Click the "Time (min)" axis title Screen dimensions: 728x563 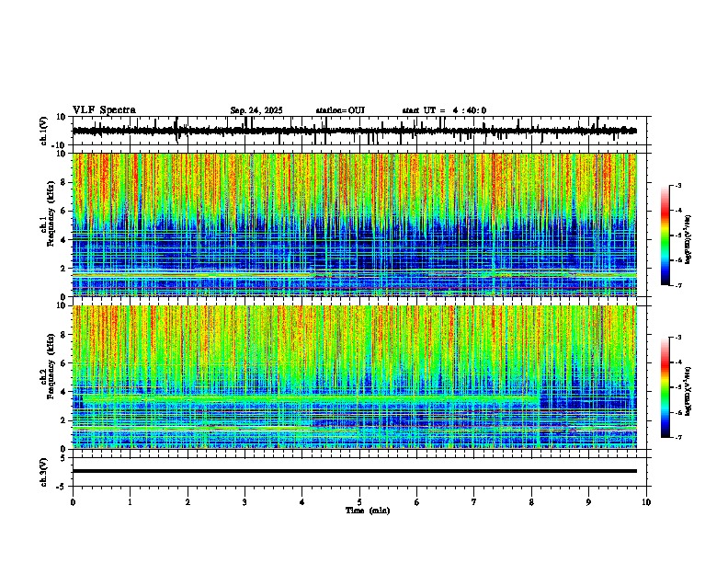click(368, 511)
